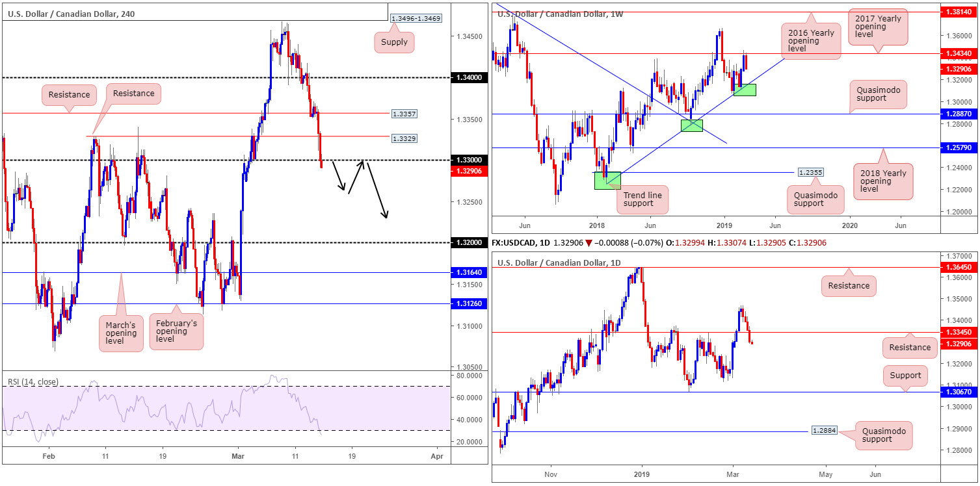This screenshot has height=486, width=980.
Task: Open the March's opening level callout
Action: (x=121, y=329)
